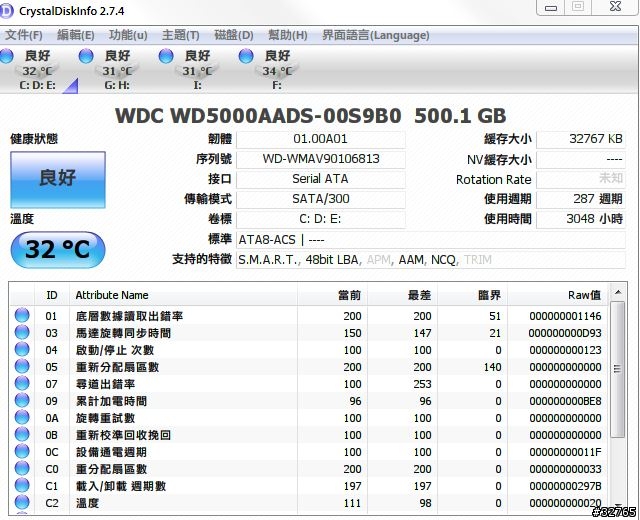The height and width of the screenshot is (520, 640).
Task: Open the 主題(T) menu
Action: (x=180, y=35)
